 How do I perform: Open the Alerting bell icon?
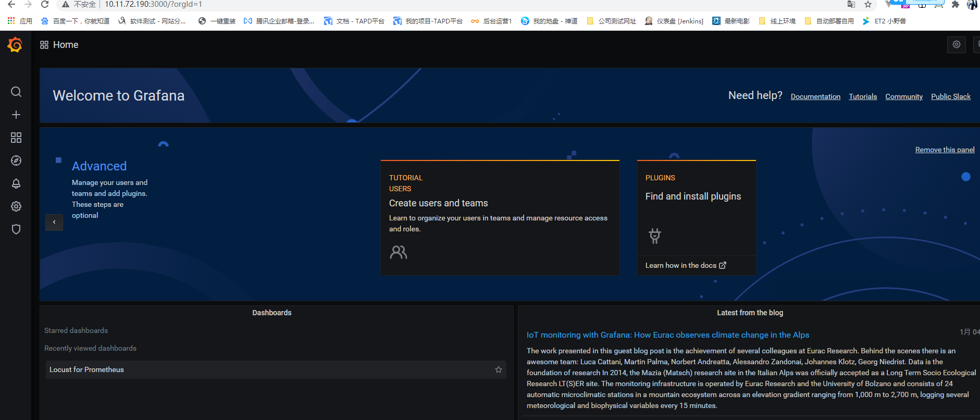(16, 183)
